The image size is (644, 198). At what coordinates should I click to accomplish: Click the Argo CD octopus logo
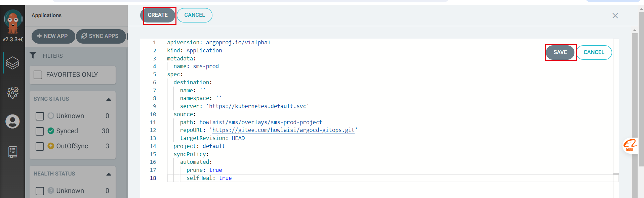[13, 21]
